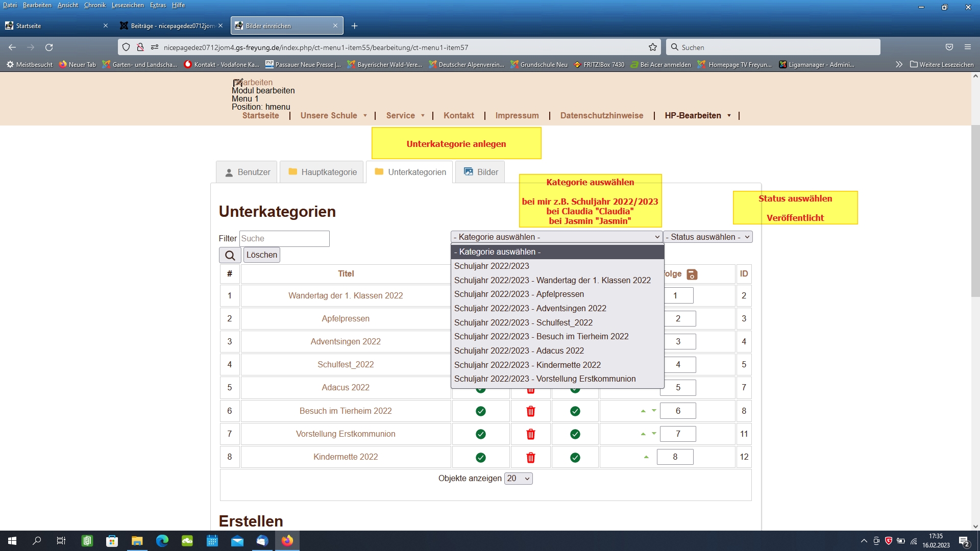
Task: Open the Hauptkategorie tab
Action: [322, 172]
